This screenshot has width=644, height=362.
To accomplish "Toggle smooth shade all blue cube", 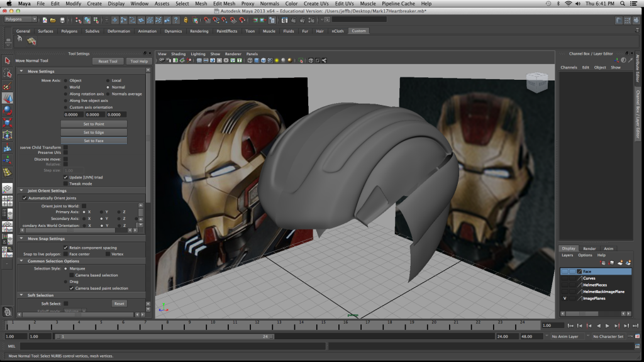I will click(257, 60).
